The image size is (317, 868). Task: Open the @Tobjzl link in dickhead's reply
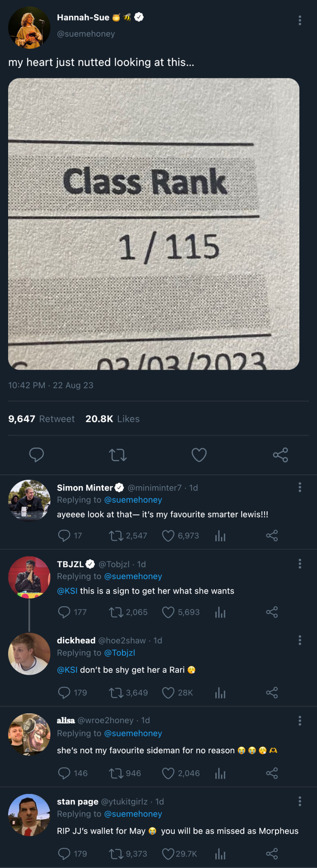point(119,653)
